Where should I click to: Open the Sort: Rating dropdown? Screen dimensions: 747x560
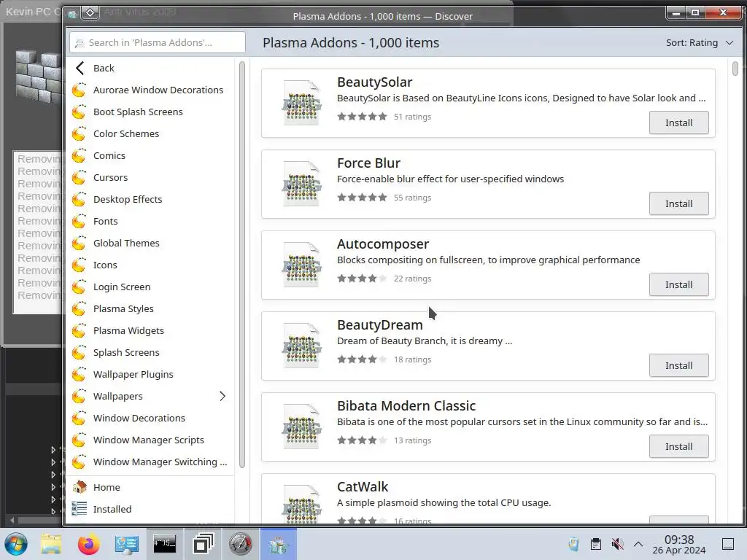[699, 43]
